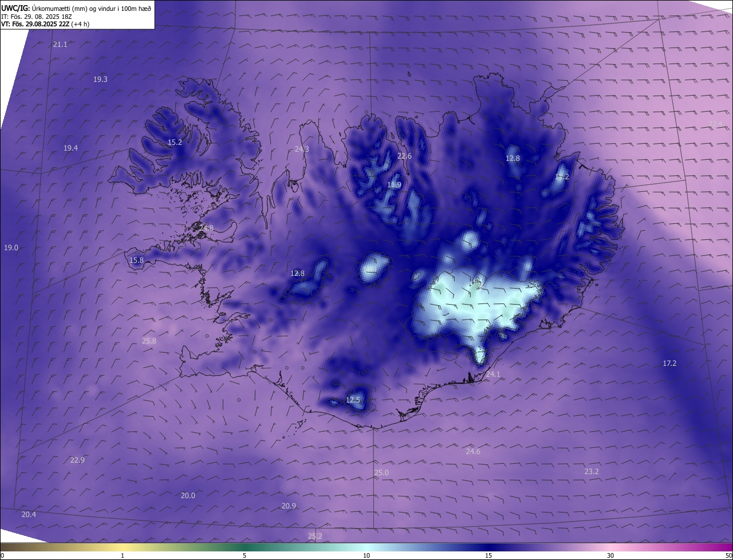The image size is (733, 560).
Task: Click the 22.6 value in north Iceland
Action: (404, 156)
